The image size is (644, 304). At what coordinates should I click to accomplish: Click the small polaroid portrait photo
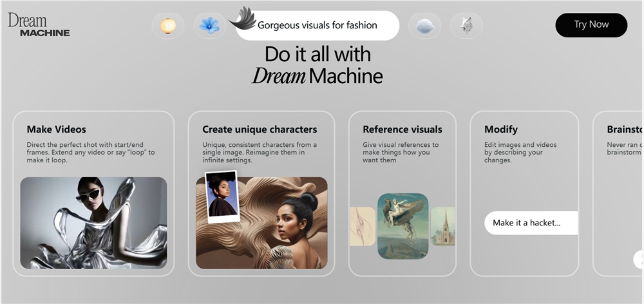coord(222,196)
